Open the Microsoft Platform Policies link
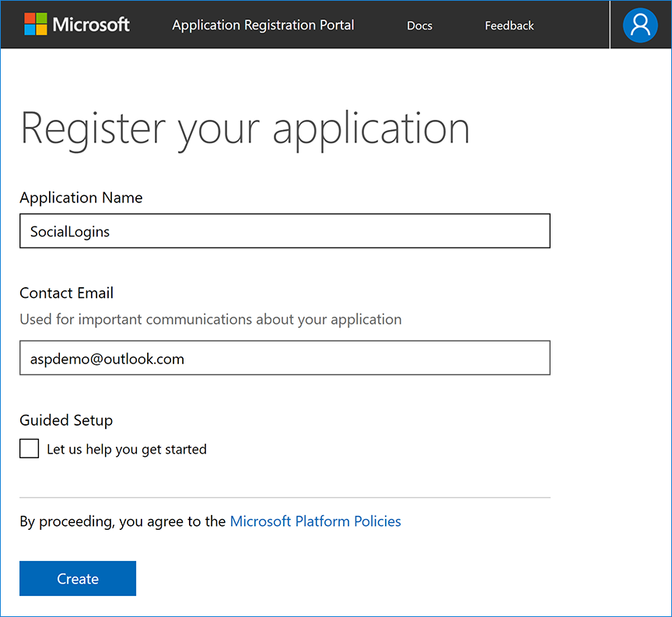The width and height of the screenshot is (672, 617). [x=315, y=521]
